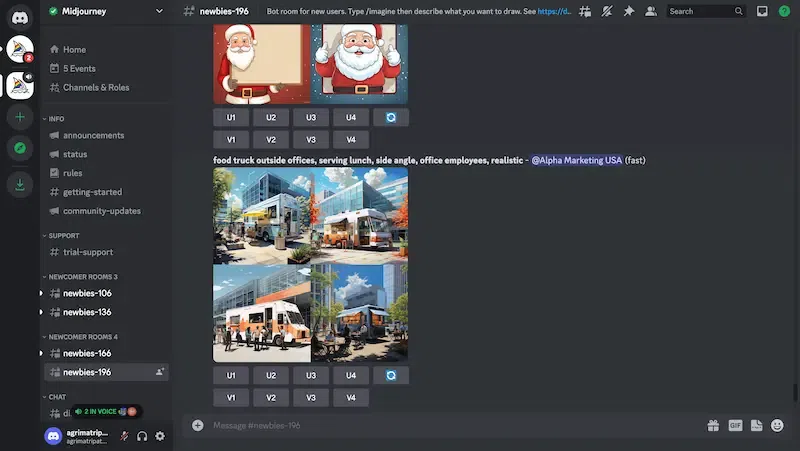This screenshot has height=451, width=800.
Task: Click the @Alpha Marketing USA mention
Action: point(577,160)
